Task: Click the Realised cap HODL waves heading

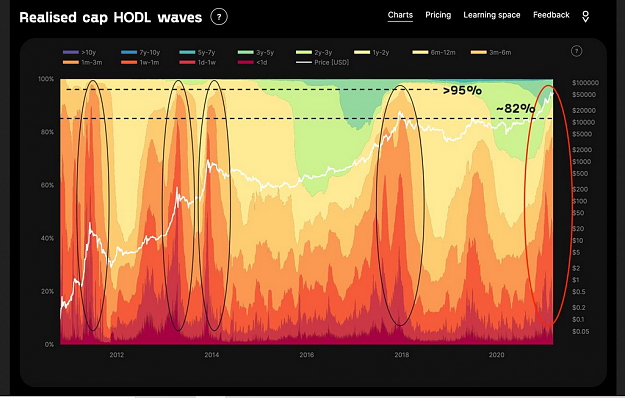Action: tap(111, 17)
